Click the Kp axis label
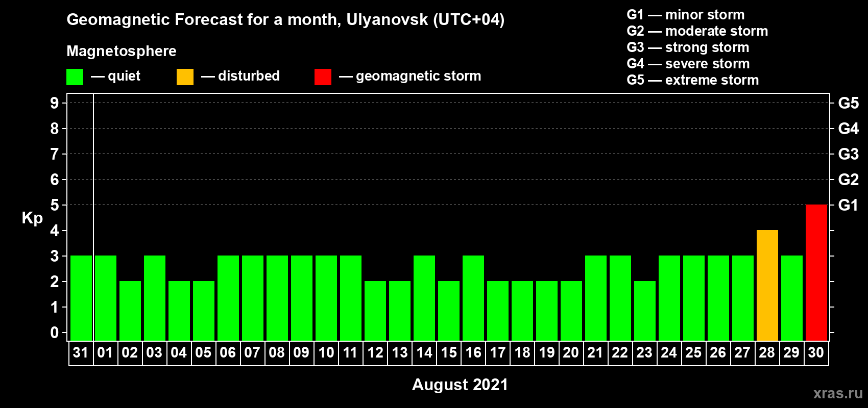The image size is (868, 408). tap(32, 218)
